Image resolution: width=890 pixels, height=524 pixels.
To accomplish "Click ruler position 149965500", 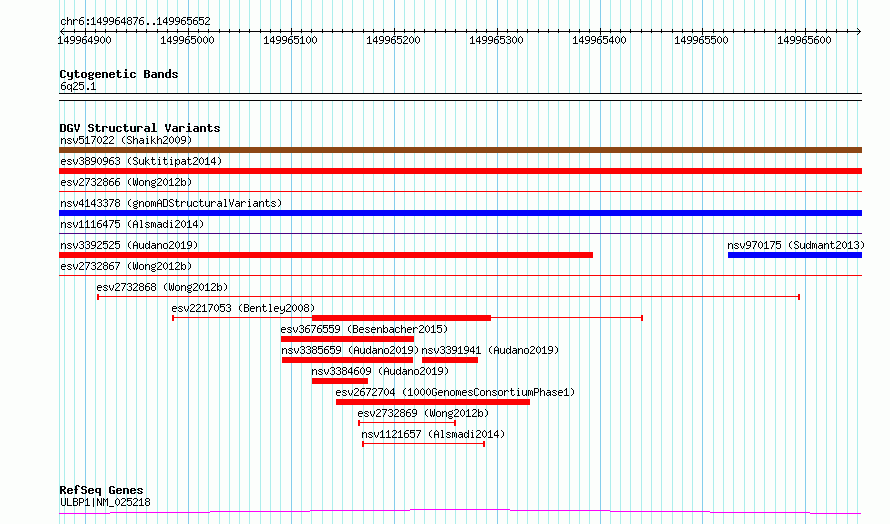I will [x=701, y=40].
